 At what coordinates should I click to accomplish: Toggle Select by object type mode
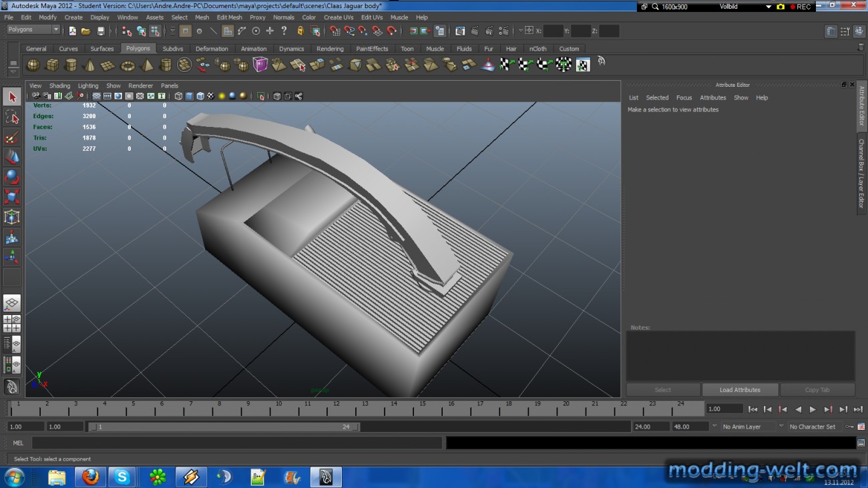tap(142, 31)
